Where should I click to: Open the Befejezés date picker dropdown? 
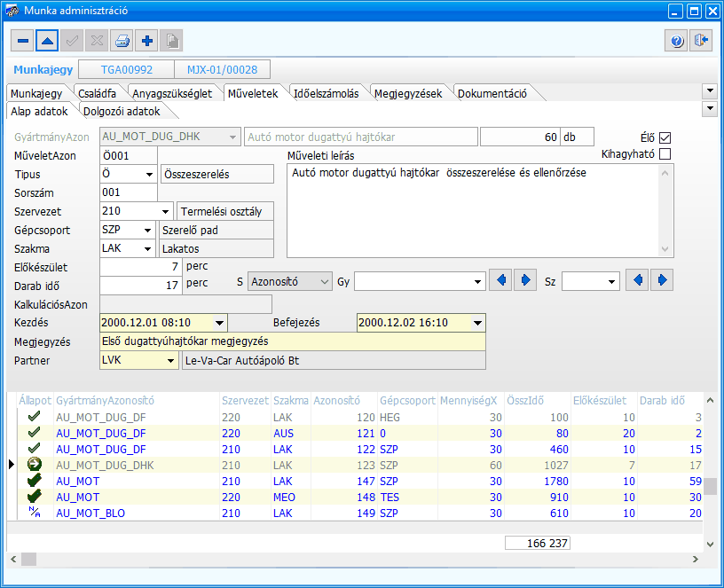coord(478,323)
